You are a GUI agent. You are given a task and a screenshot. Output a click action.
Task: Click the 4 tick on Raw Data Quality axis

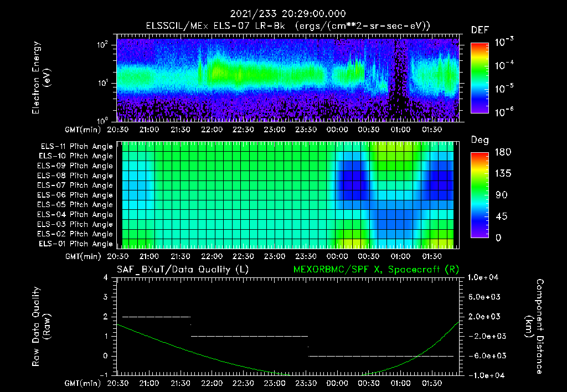point(106,277)
